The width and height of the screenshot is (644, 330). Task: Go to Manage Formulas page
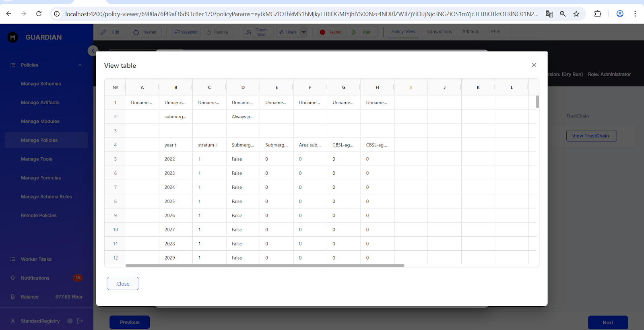coord(41,178)
